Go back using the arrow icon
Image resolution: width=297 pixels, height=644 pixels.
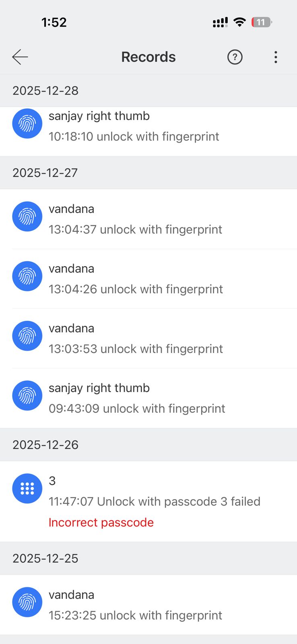pos(20,57)
